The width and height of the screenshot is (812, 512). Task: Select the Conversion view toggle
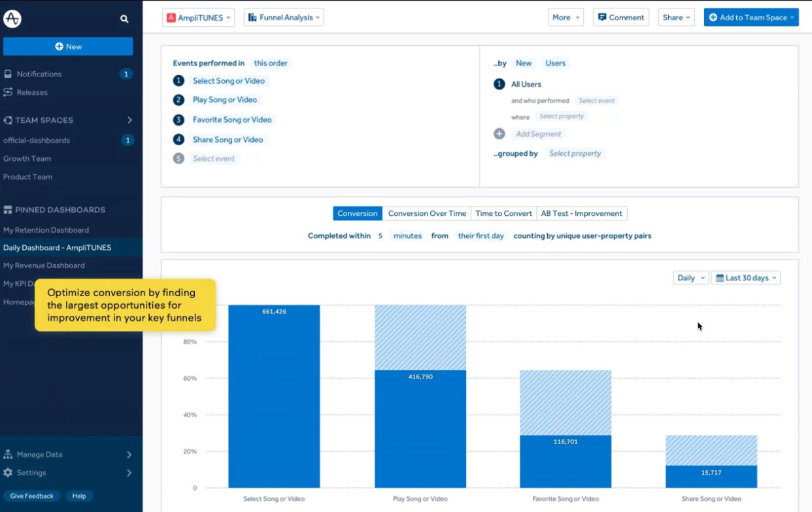coord(358,213)
